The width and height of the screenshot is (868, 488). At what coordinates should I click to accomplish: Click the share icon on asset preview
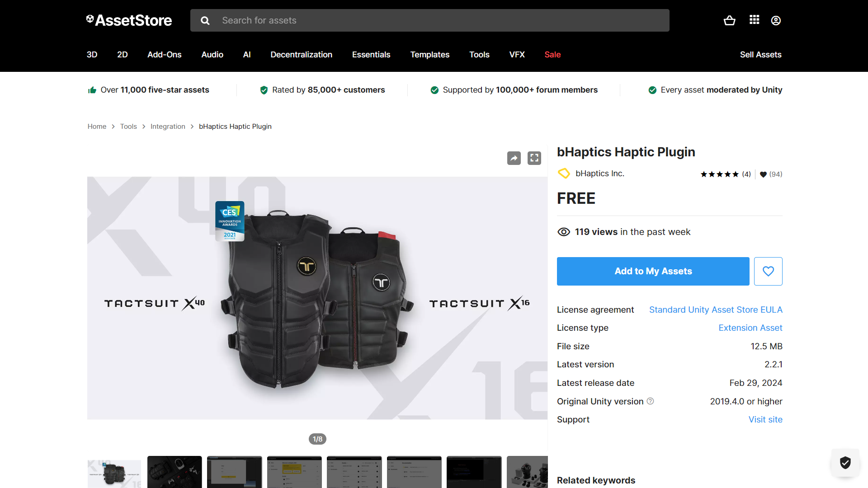(x=514, y=157)
